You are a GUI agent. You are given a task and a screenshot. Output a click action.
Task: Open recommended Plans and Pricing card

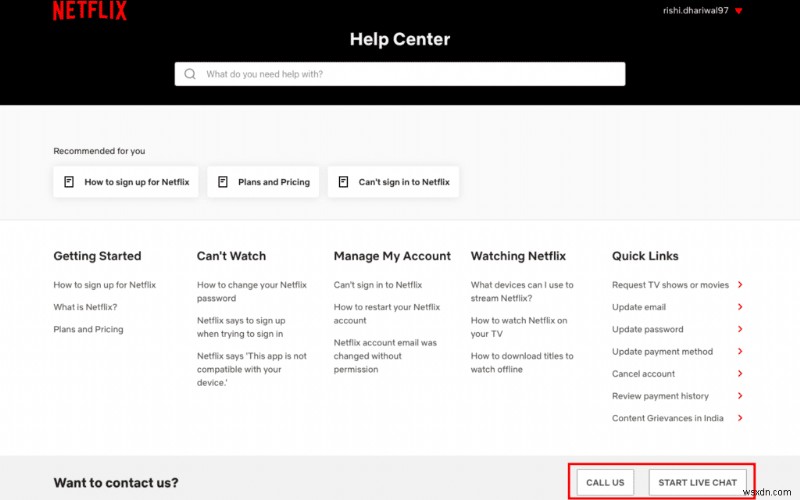click(x=263, y=182)
